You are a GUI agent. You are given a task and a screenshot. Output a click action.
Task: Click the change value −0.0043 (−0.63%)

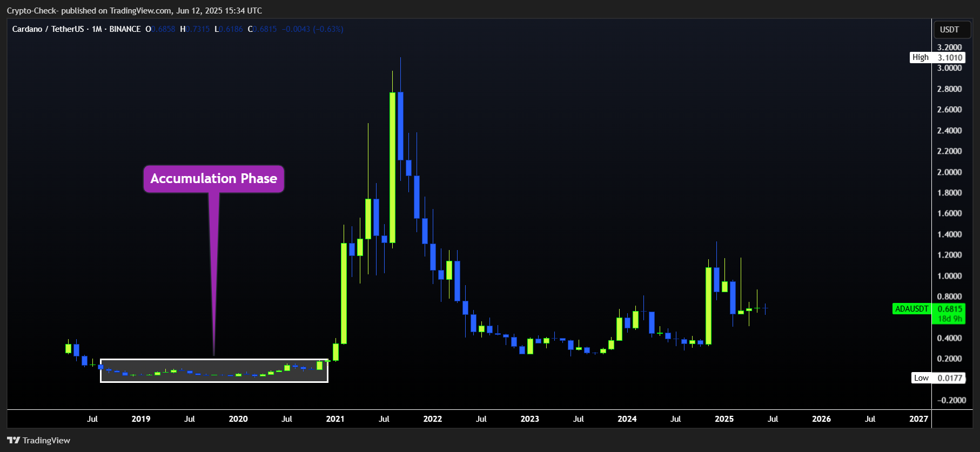pyautogui.click(x=313, y=29)
